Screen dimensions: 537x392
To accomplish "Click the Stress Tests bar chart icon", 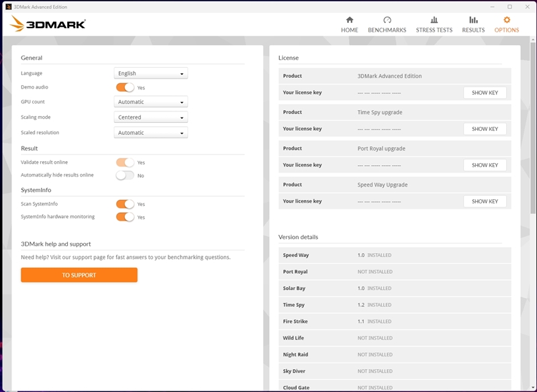I will [434, 20].
